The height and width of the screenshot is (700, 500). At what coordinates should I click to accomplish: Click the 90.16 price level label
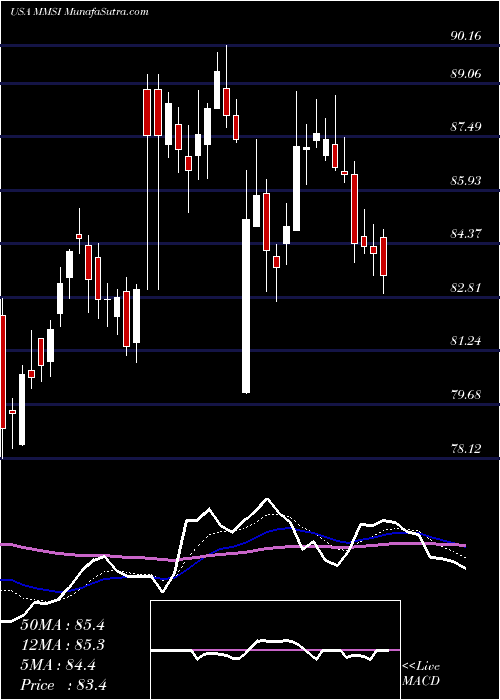tap(466, 36)
